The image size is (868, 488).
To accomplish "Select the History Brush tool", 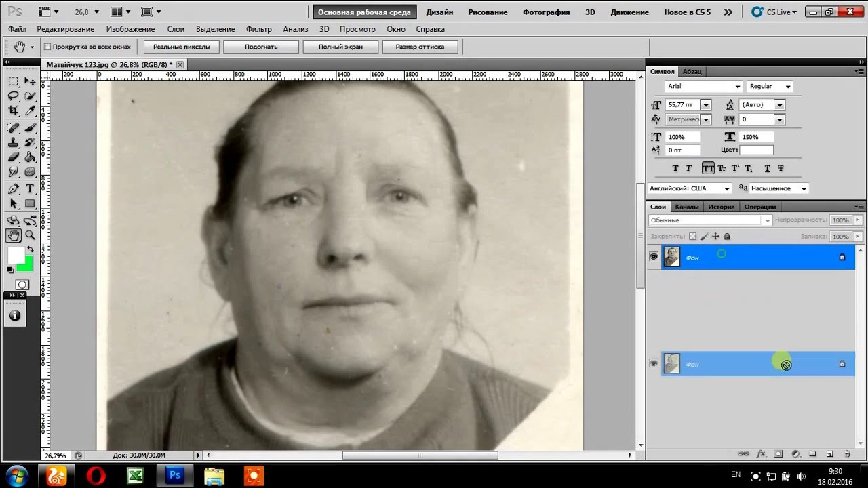I will click(x=31, y=143).
